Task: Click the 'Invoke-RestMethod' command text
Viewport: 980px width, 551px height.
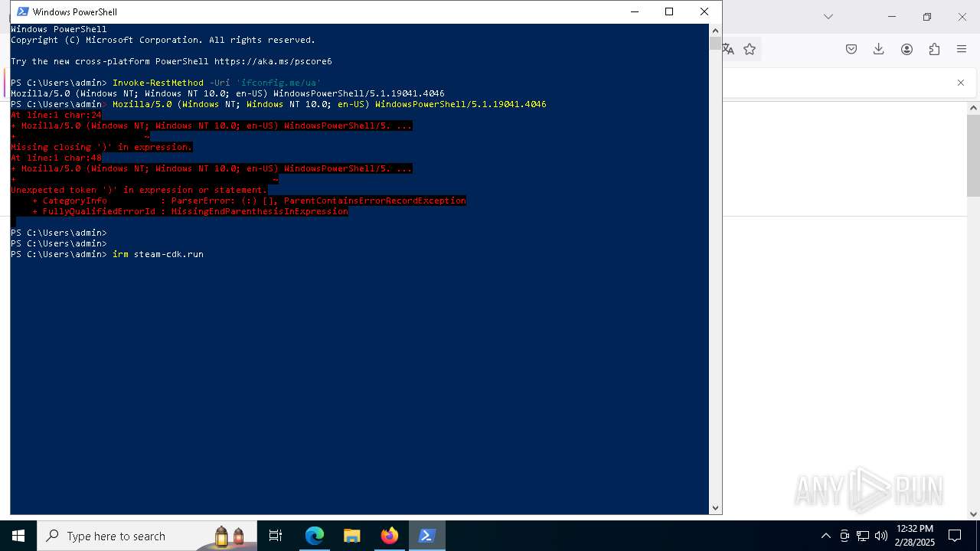Action: [x=158, y=83]
